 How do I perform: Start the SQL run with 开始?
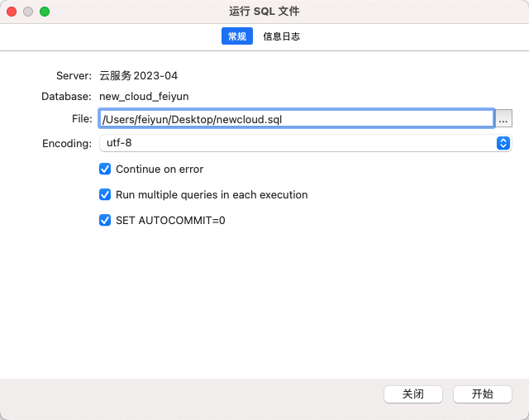[x=482, y=394]
